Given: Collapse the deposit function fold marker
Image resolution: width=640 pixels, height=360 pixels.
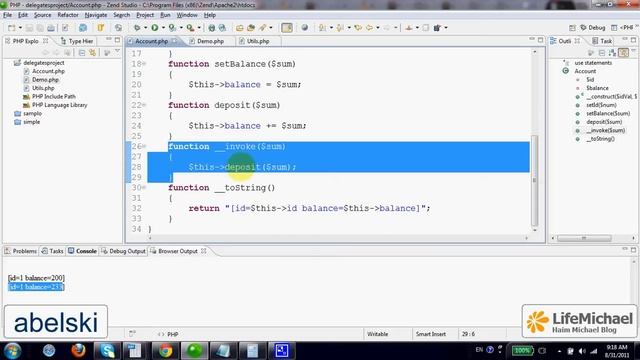Looking at the screenshot, I should coord(144,105).
